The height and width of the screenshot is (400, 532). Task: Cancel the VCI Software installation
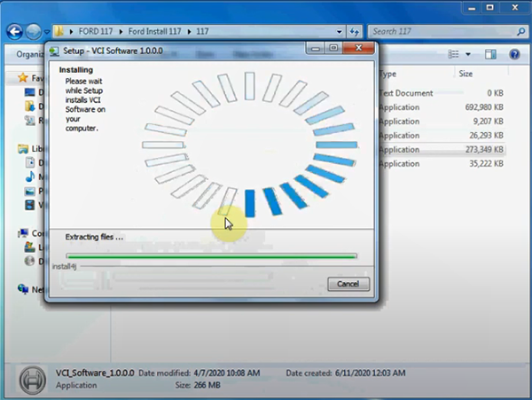[x=348, y=284]
